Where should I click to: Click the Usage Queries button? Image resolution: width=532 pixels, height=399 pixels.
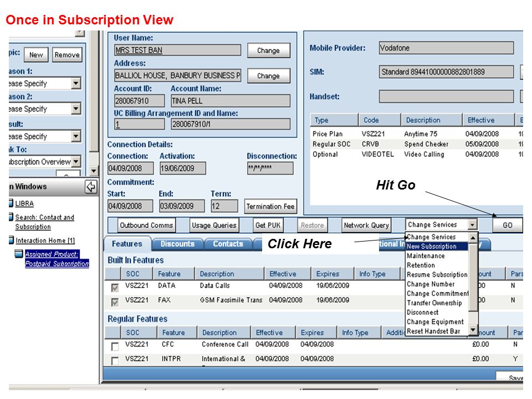(x=214, y=226)
